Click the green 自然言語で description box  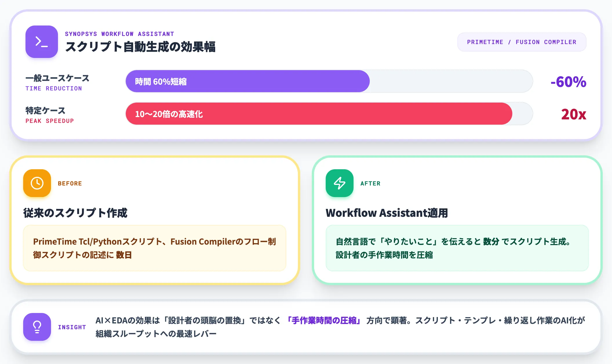457,248
